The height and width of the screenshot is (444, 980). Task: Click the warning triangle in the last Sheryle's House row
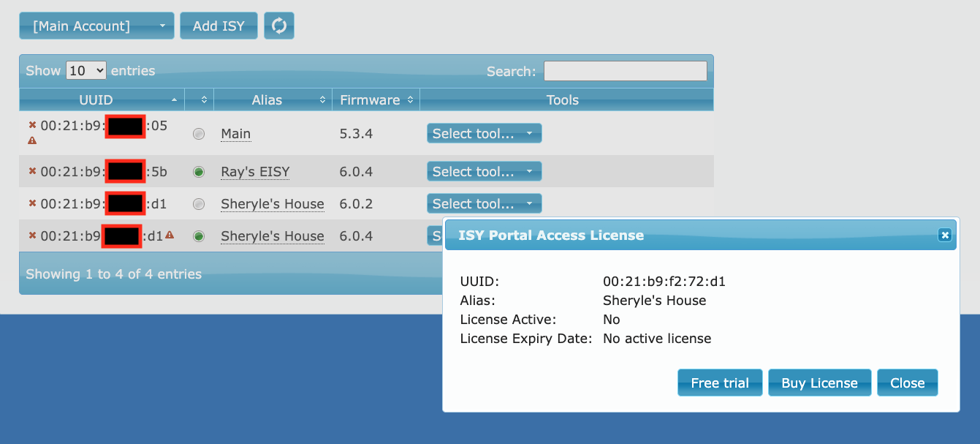pos(170,235)
